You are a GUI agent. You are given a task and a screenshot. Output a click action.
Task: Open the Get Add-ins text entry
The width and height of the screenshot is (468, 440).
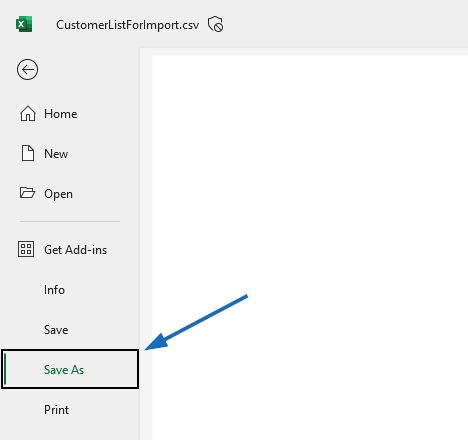(76, 250)
